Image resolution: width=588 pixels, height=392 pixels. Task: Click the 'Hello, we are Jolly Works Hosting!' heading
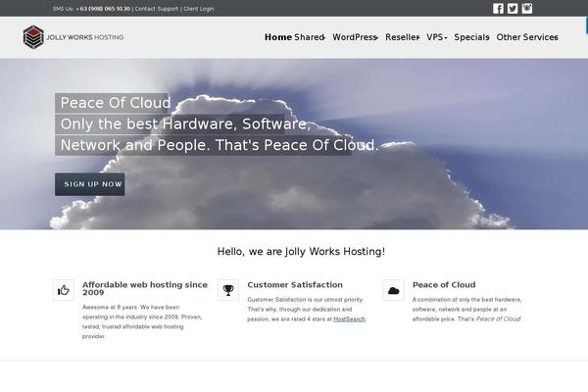tap(301, 251)
